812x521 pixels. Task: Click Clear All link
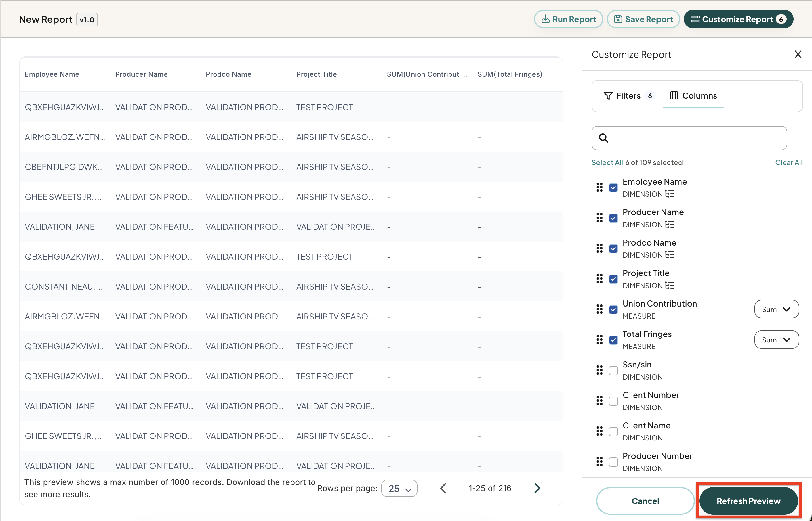(x=789, y=162)
